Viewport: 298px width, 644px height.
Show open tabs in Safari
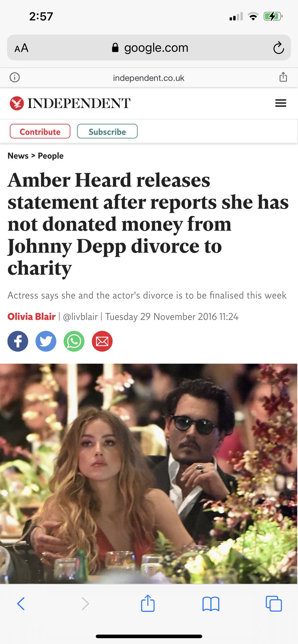point(274,604)
